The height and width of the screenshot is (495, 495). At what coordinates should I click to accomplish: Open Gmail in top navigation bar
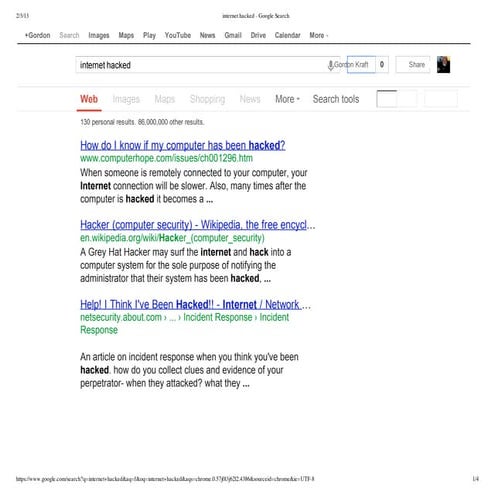click(233, 35)
